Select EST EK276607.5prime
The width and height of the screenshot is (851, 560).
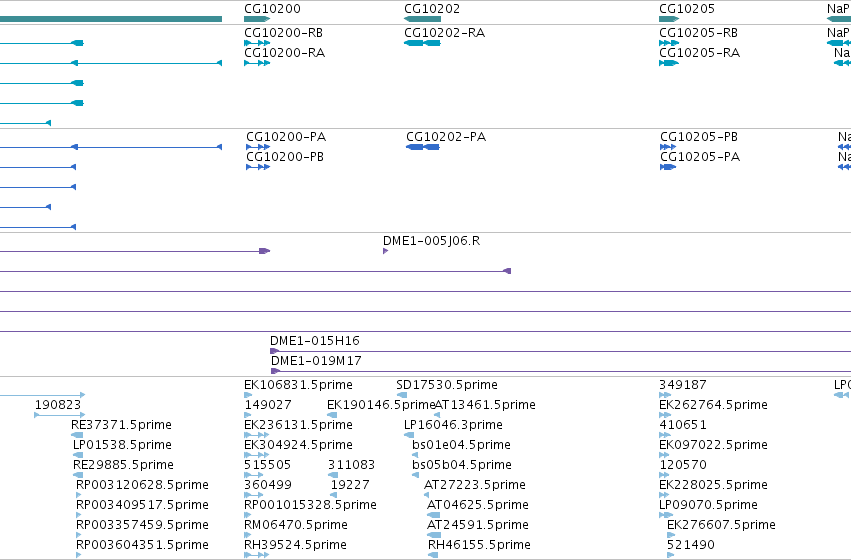[721, 525]
